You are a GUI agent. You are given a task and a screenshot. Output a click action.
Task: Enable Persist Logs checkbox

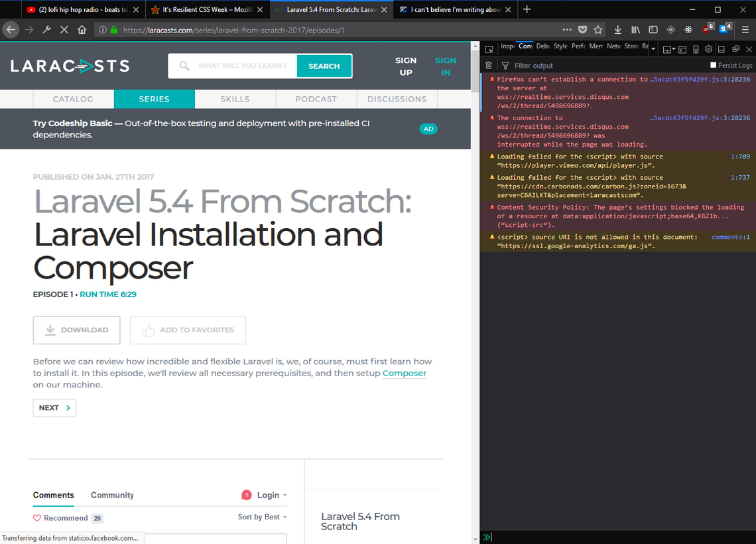tap(713, 65)
